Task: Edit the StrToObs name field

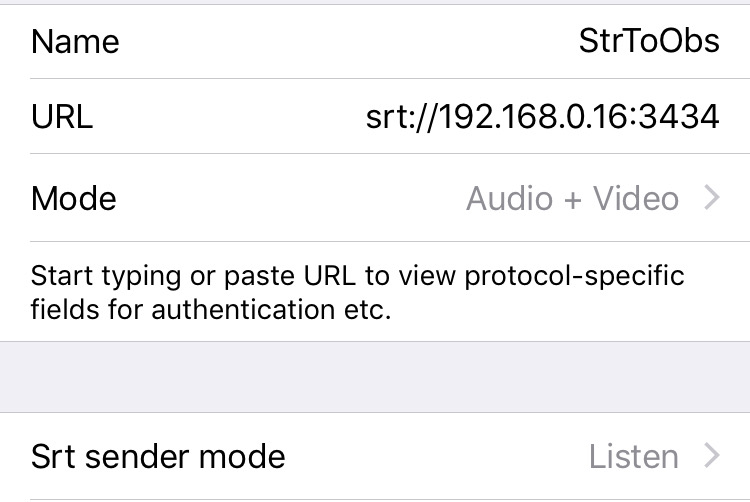Action: (649, 41)
